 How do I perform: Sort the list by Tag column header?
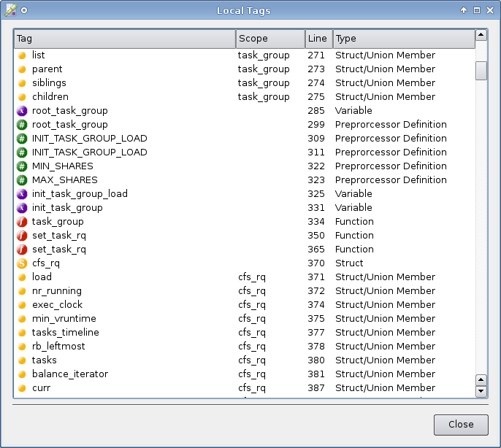[125, 39]
